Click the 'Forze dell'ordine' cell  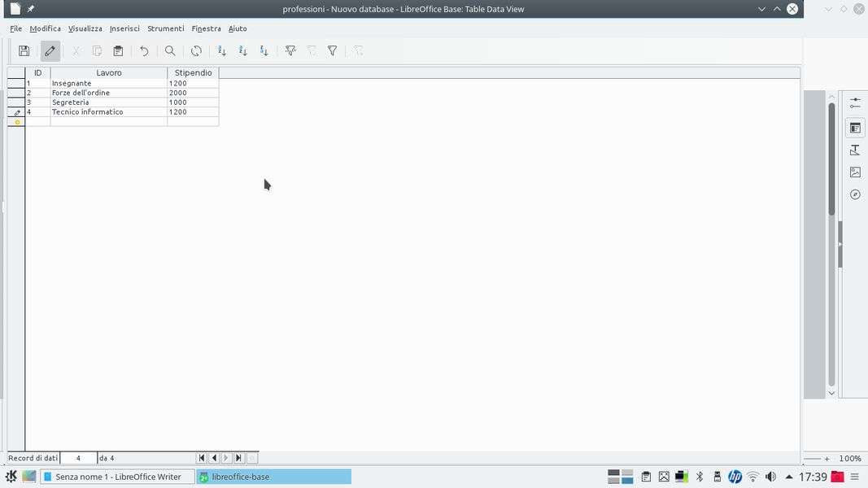108,93
